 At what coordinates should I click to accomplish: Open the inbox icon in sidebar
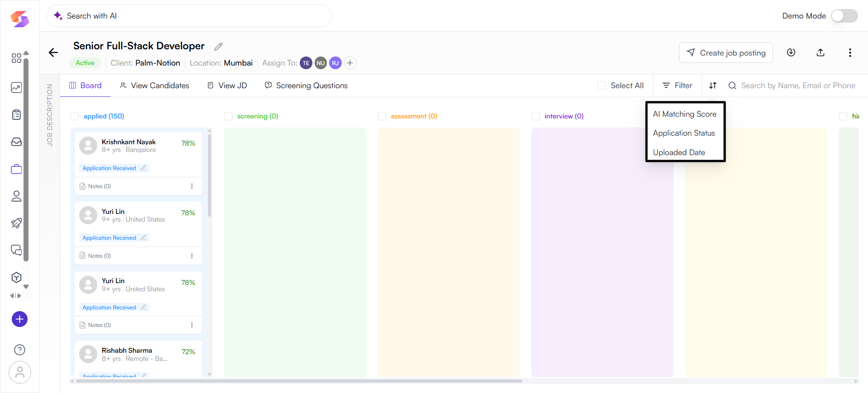pyautogui.click(x=16, y=142)
